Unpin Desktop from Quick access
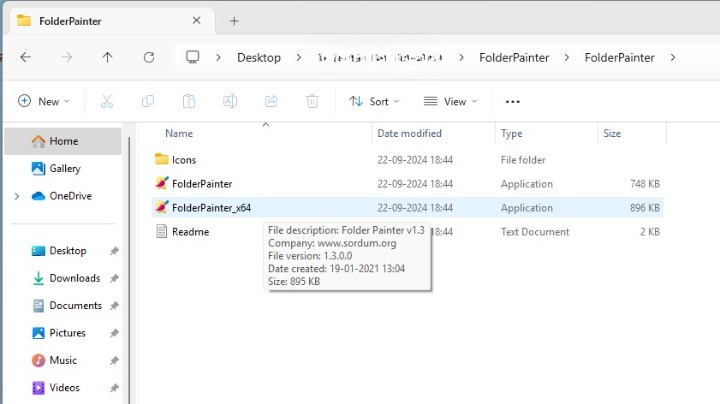This screenshot has height=404, width=720. [x=114, y=251]
